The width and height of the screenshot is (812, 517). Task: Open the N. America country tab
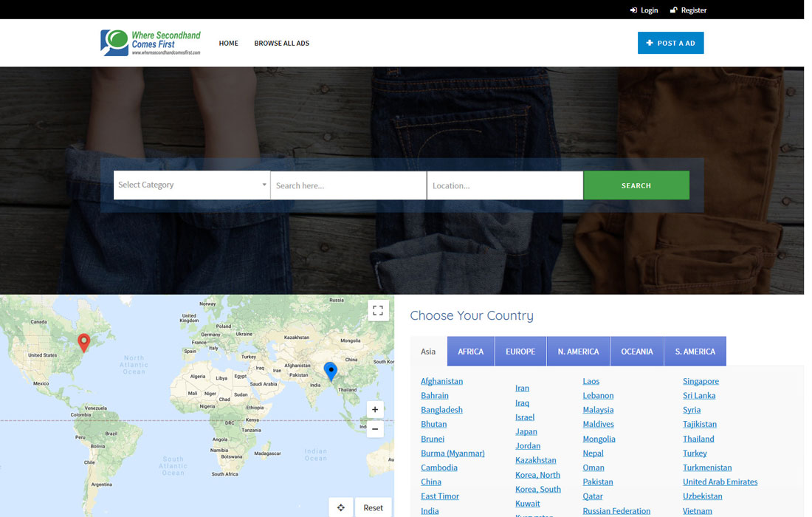point(578,352)
